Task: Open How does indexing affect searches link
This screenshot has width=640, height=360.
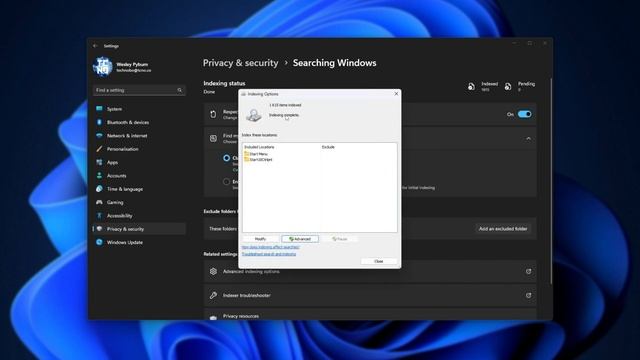Action: click(x=271, y=247)
